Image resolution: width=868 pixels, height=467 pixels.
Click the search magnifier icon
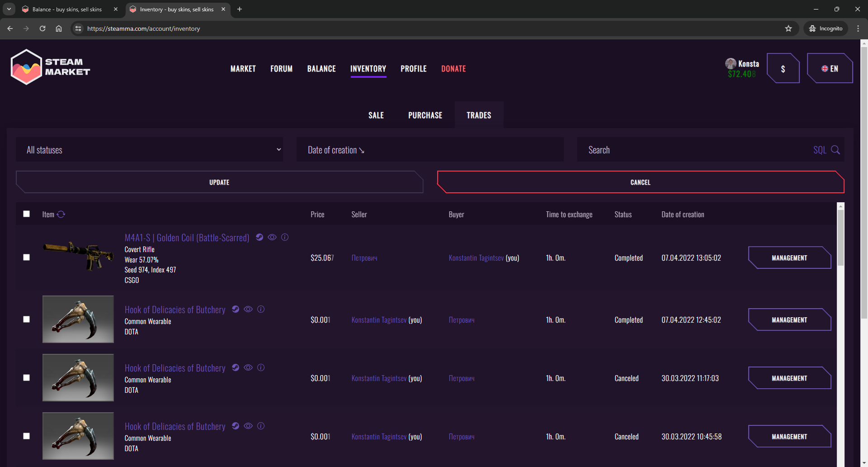tap(835, 150)
